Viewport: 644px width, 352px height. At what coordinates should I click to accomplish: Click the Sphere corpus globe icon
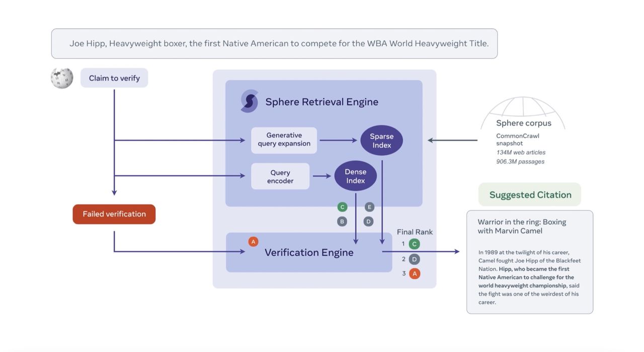pyautogui.click(x=523, y=107)
